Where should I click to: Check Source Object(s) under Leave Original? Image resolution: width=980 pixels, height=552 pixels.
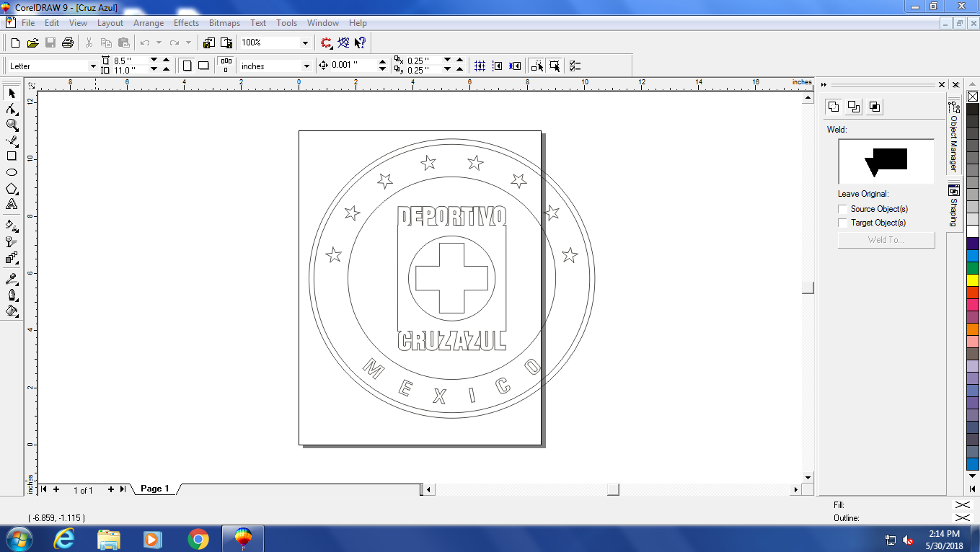[x=842, y=209]
